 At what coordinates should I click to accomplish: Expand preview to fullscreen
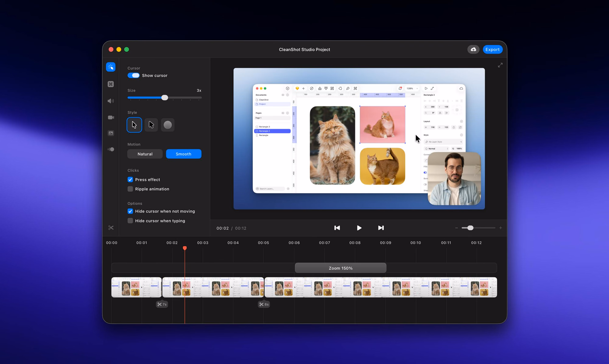tap(500, 65)
